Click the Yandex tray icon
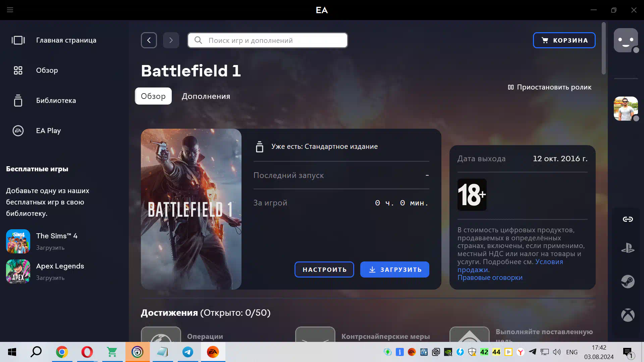 click(x=521, y=352)
